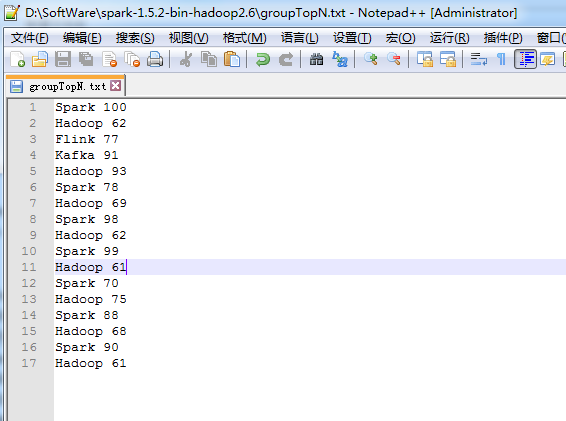Close the groupTopN.txt tab
The width and height of the screenshot is (566, 421).
click(116, 86)
